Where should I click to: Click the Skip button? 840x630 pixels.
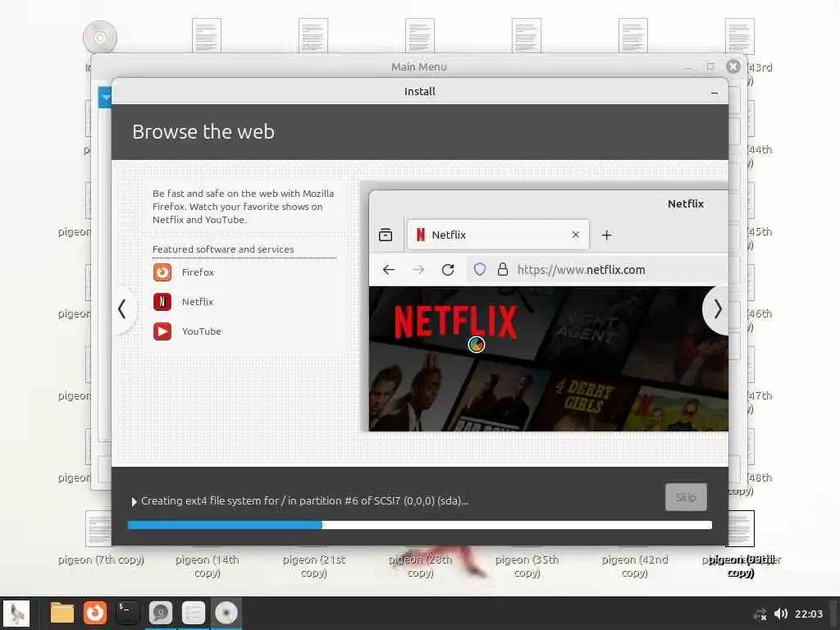[x=686, y=497]
